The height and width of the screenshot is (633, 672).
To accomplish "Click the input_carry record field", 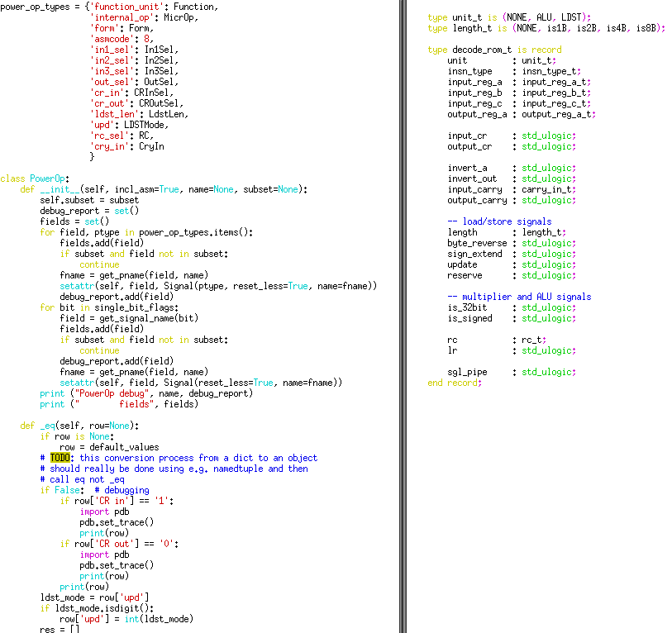I will point(475,189).
